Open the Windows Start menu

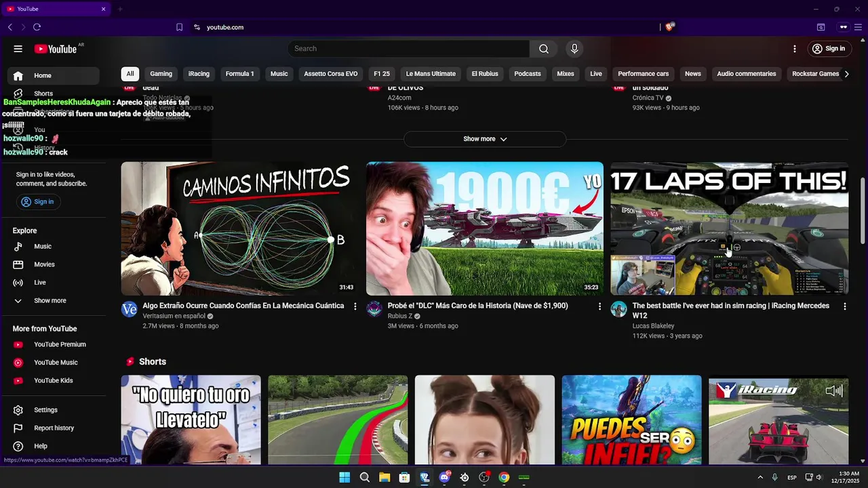(344, 477)
